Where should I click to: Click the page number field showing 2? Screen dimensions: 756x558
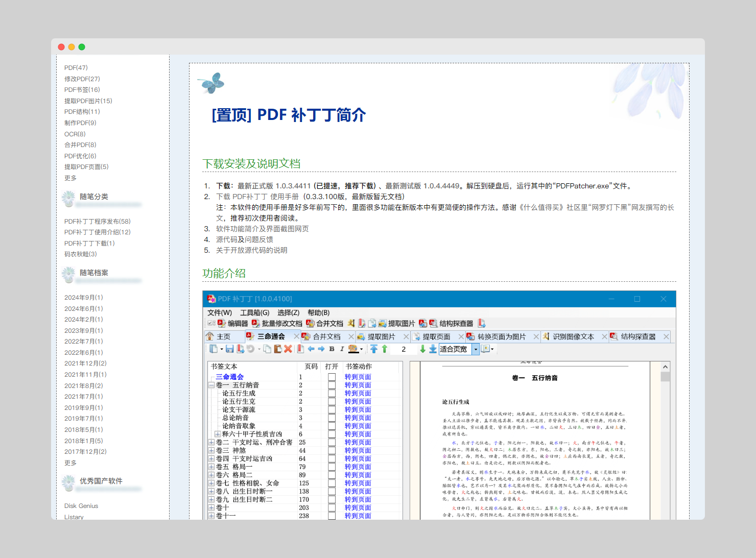pos(404,349)
